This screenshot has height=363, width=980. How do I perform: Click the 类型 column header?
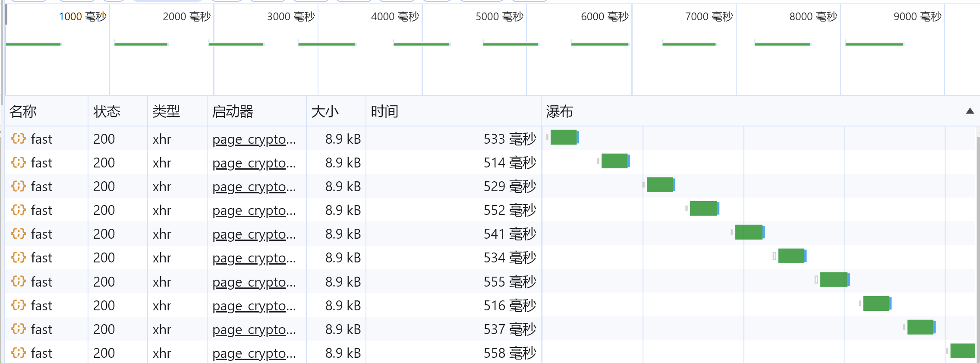166,111
